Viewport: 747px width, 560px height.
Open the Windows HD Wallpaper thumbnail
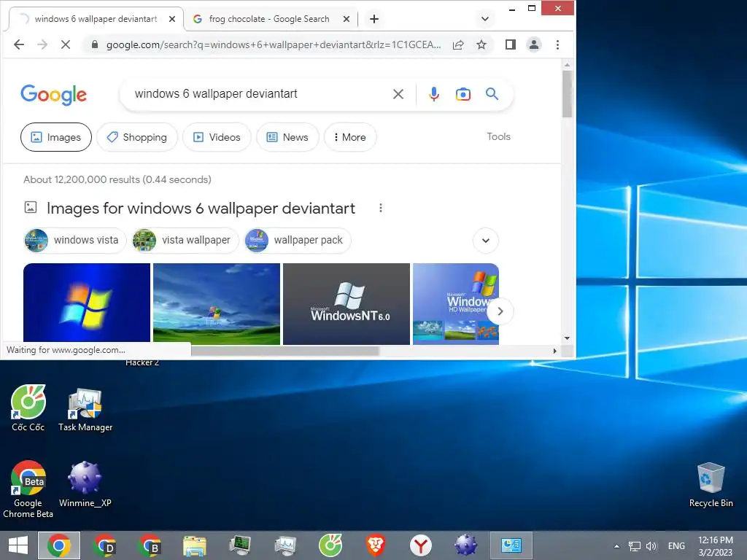coord(456,304)
